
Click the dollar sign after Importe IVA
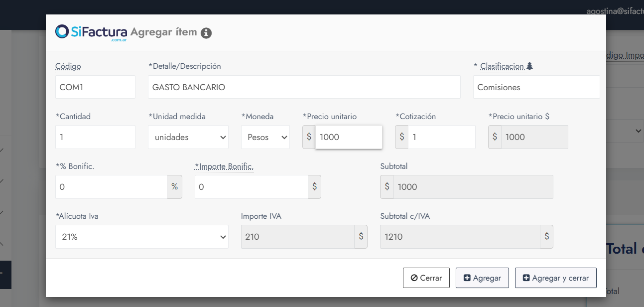(361, 237)
